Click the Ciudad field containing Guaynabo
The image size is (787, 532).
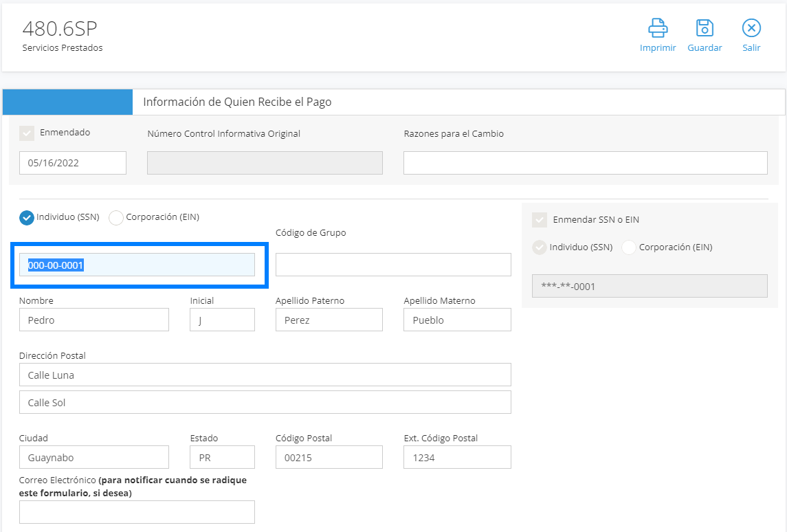94,458
